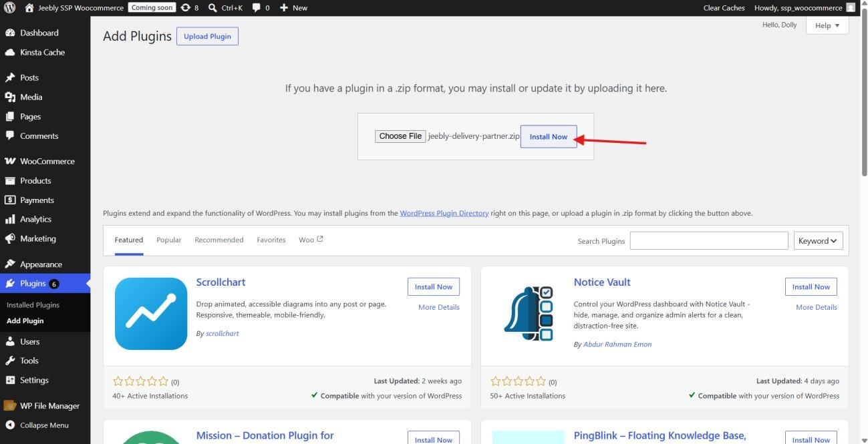
Task: Install the PingBlink plugin
Action: [811, 438]
